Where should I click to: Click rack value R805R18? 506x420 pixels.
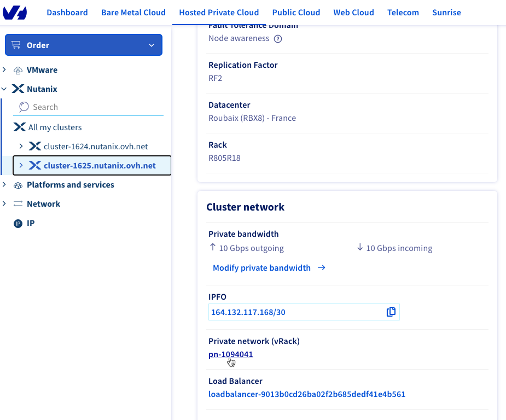(224, 158)
